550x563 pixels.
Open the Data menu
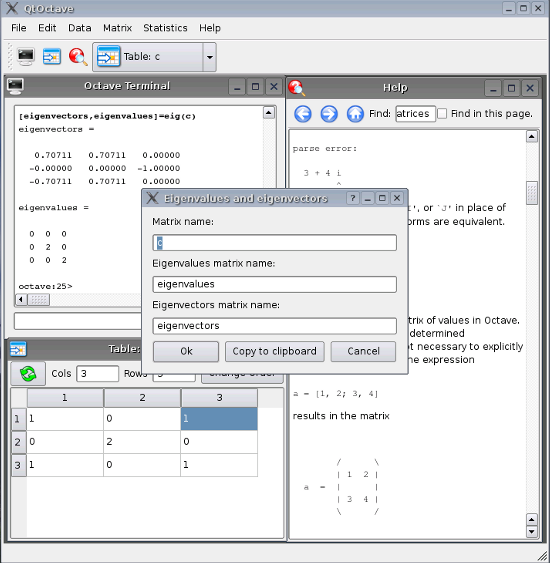[80, 28]
